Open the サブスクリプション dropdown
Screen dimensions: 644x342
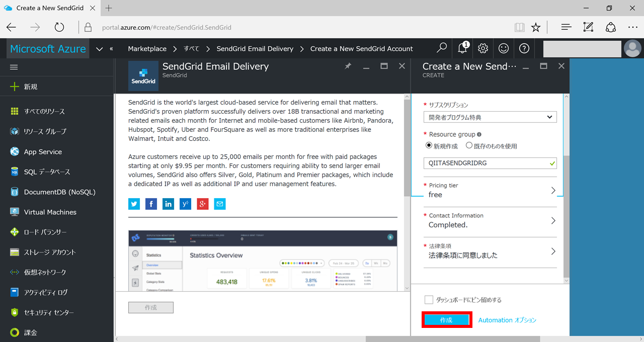[490, 117]
